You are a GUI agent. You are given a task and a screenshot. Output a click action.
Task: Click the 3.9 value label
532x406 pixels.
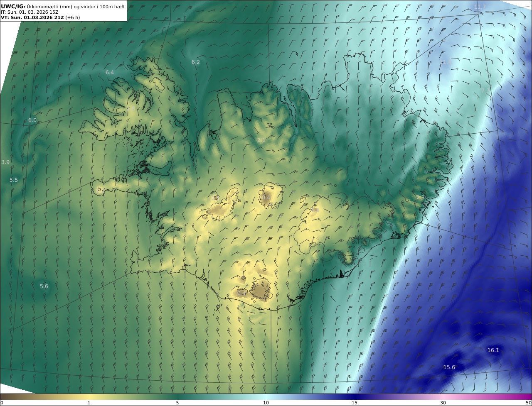[5, 162]
